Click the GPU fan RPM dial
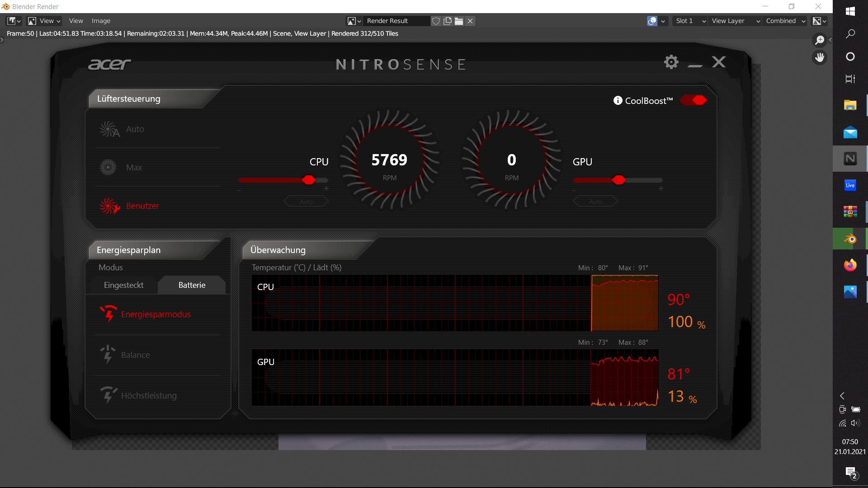 (x=511, y=159)
